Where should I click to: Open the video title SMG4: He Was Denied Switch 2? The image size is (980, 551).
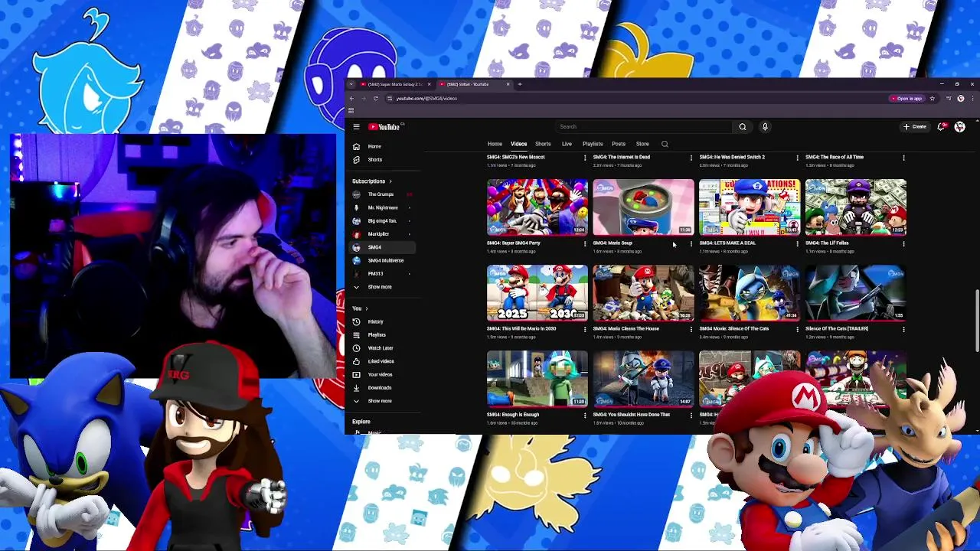731,157
